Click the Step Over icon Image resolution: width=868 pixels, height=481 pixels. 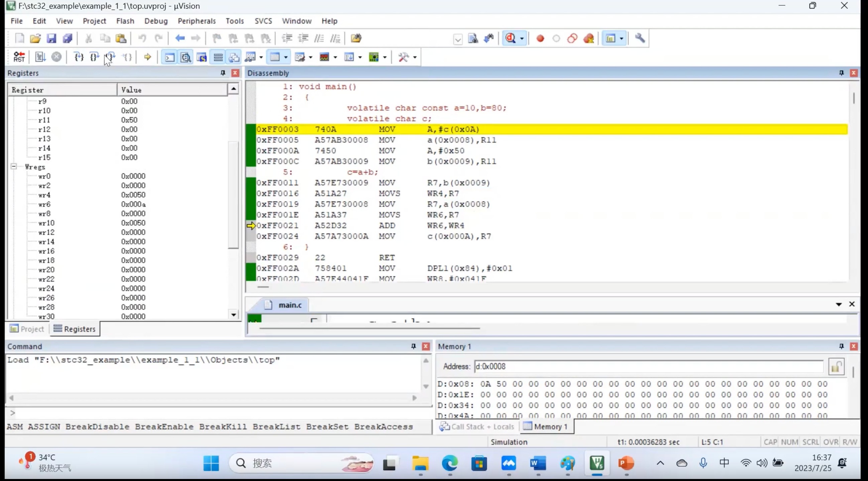[95, 57]
